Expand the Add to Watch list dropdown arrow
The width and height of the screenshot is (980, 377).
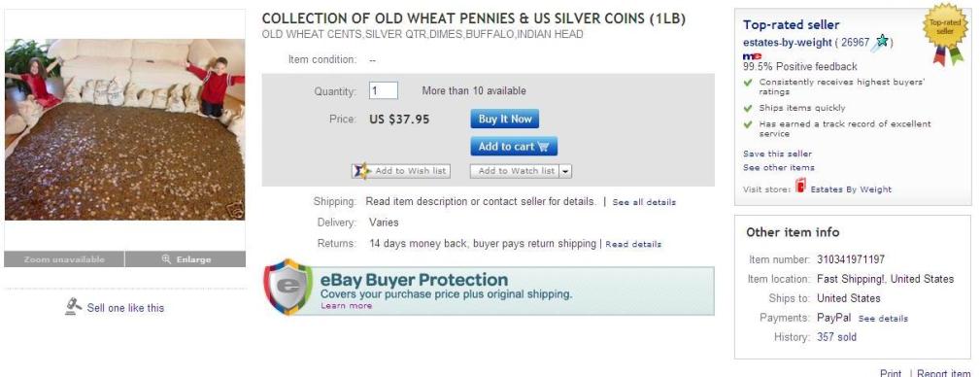[x=565, y=171]
